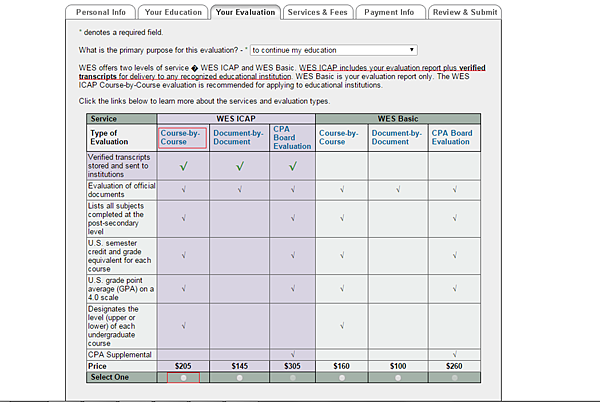The width and height of the screenshot is (600, 402).
Task: Click green checkmark under ICAP CPA Board Evaluation
Action: [x=293, y=166]
